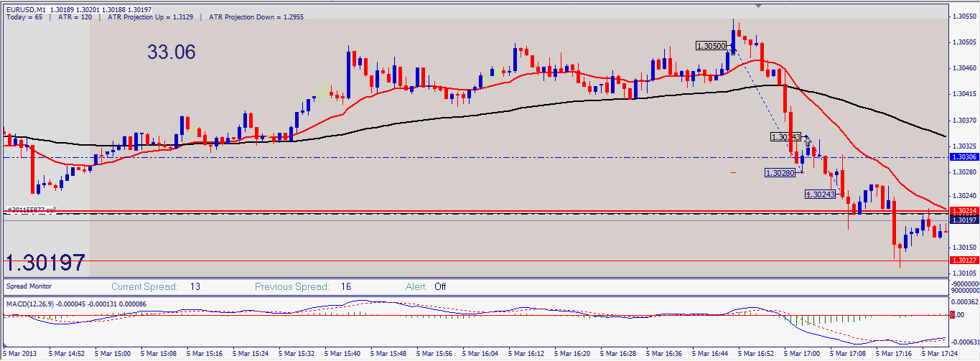Click the 1.30306 blue price tag on axis
Screen dimensions: 980x361
click(x=963, y=156)
